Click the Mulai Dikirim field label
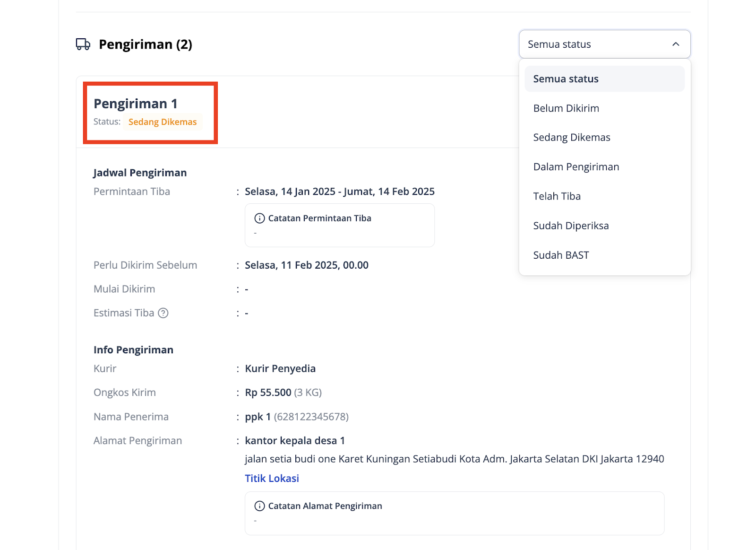756x550 pixels. [x=124, y=289]
